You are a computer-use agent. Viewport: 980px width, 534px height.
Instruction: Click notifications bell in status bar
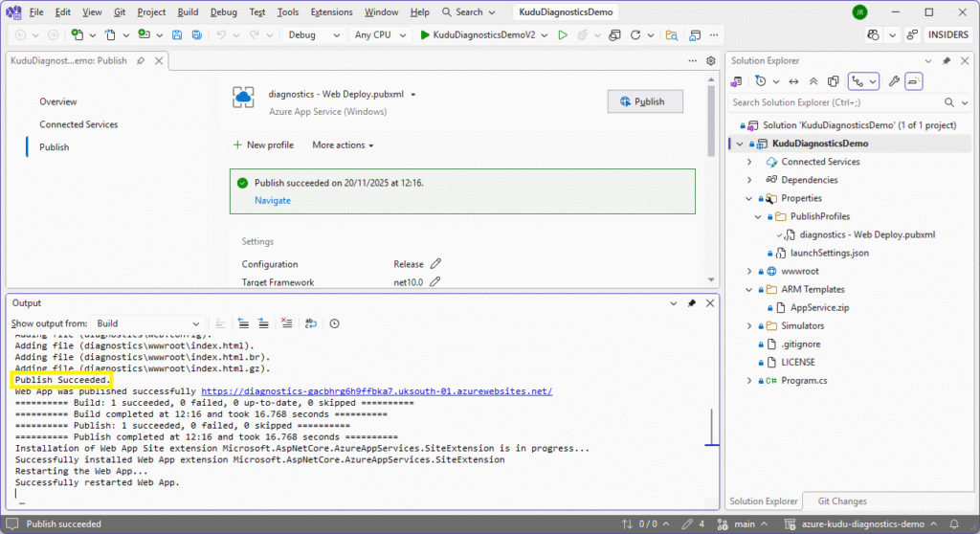pyautogui.click(x=954, y=524)
